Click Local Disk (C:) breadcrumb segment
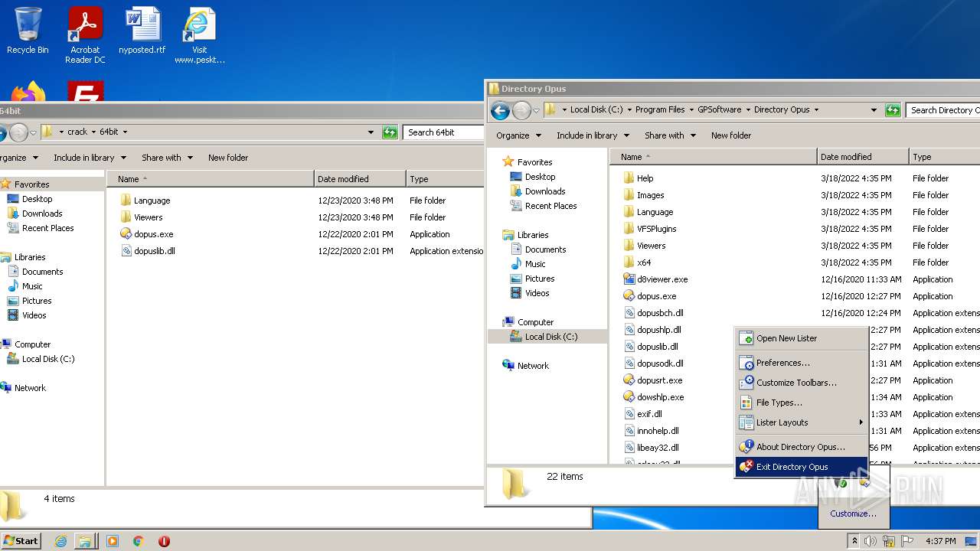This screenshot has height=551, width=980. click(x=596, y=110)
